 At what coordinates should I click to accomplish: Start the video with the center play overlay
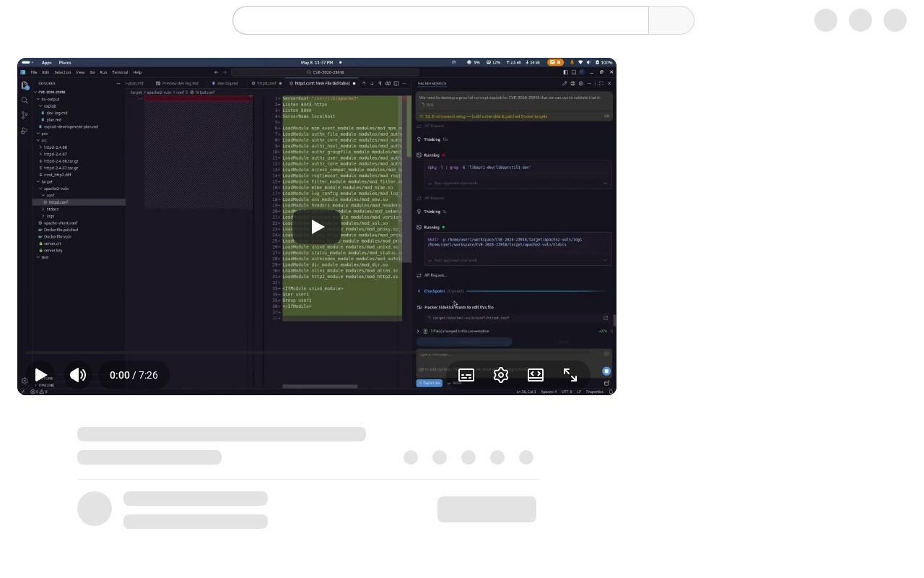pos(317,227)
